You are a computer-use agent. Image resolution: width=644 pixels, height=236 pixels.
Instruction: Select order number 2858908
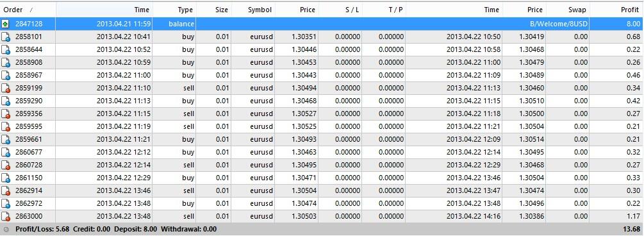coord(29,62)
